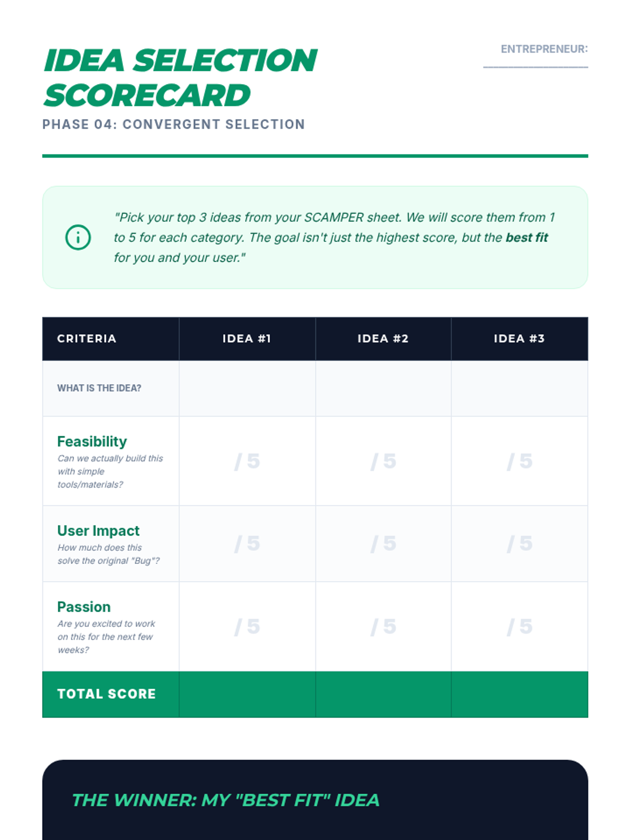The height and width of the screenshot is (840, 630).
Task: Click Total Score cell under Idea #1
Action: point(247,694)
